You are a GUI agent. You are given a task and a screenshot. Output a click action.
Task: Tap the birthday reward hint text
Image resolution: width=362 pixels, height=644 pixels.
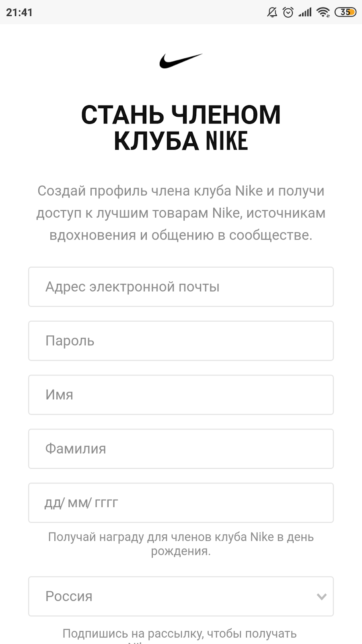[181, 544]
